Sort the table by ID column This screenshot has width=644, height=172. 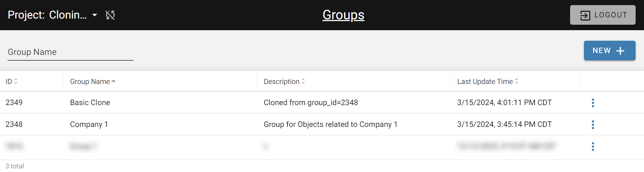pyautogui.click(x=11, y=81)
